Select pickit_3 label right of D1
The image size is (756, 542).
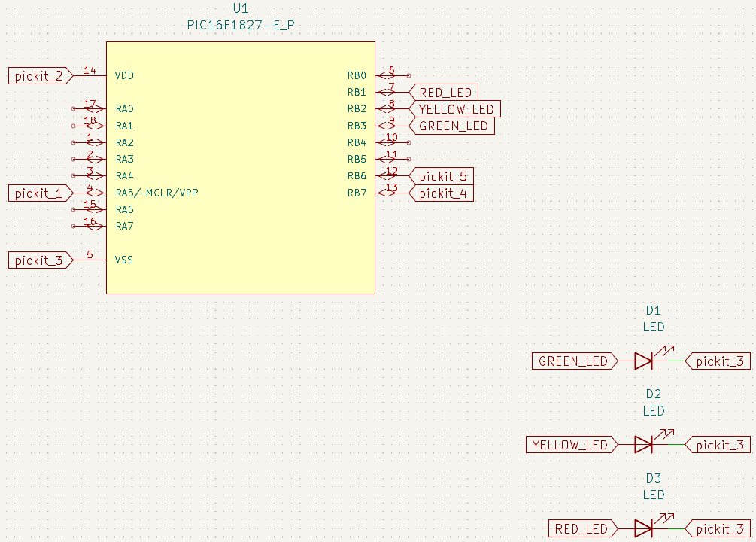pos(718,361)
